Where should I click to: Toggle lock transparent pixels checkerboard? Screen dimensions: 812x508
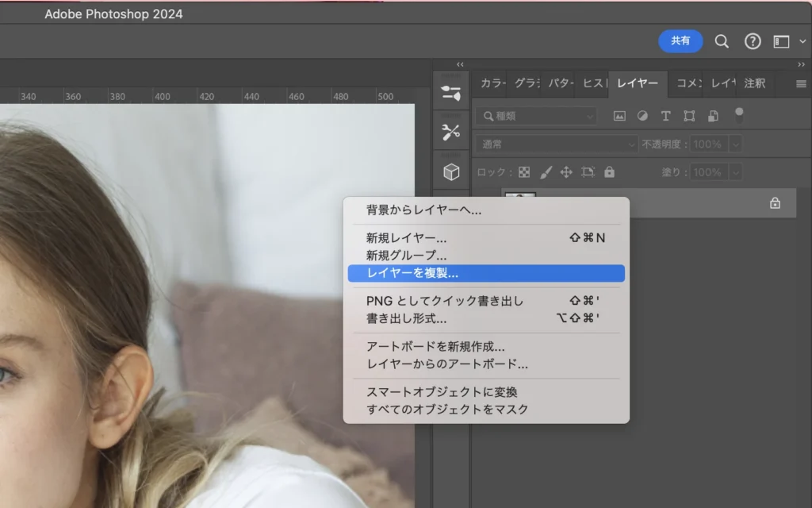coord(524,172)
